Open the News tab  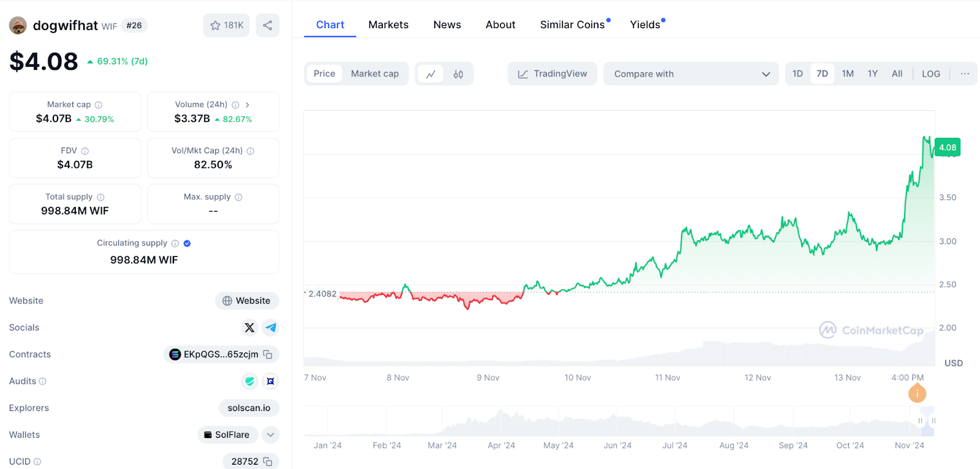pos(447,24)
